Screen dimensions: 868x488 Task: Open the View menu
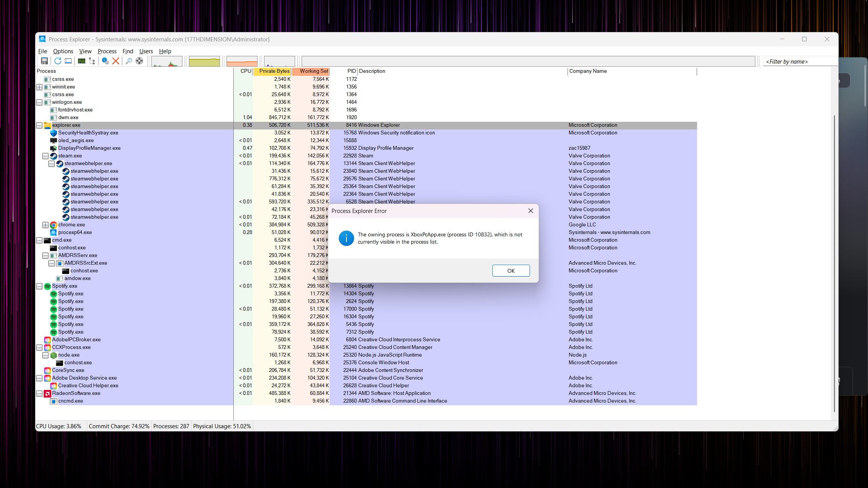pyautogui.click(x=85, y=51)
